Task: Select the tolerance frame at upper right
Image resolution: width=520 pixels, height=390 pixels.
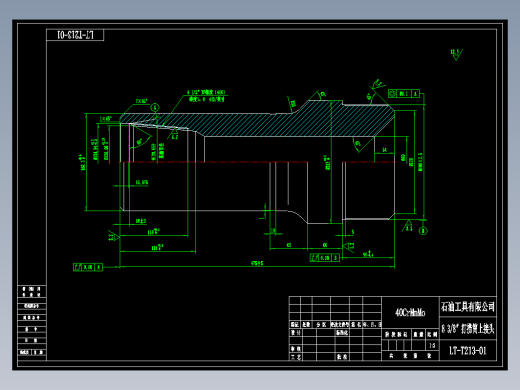Action: [404, 94]
